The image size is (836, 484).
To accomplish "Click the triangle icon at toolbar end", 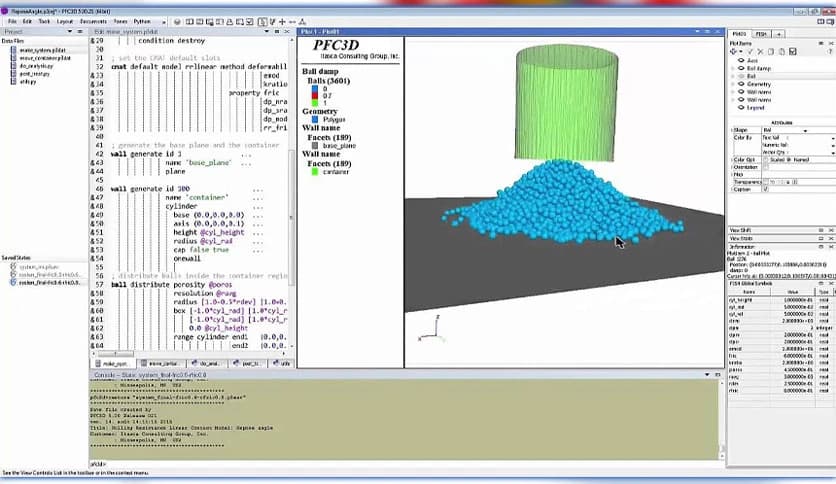I will pyautogui.click(x=302, y=22).
